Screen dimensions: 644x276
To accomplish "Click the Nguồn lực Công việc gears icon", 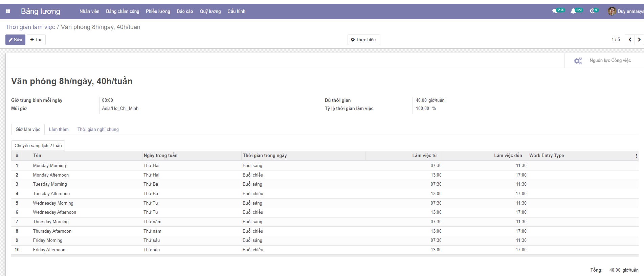I will (578, 61).
